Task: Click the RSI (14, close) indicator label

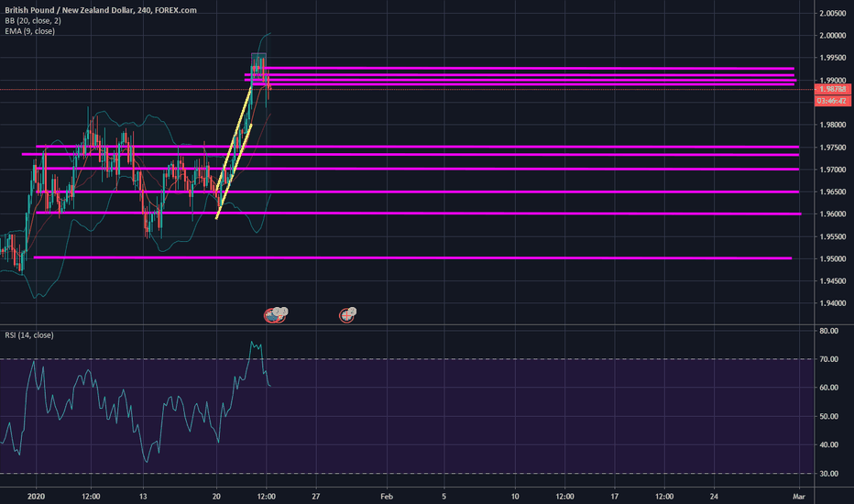Action: tap(29, 336)
